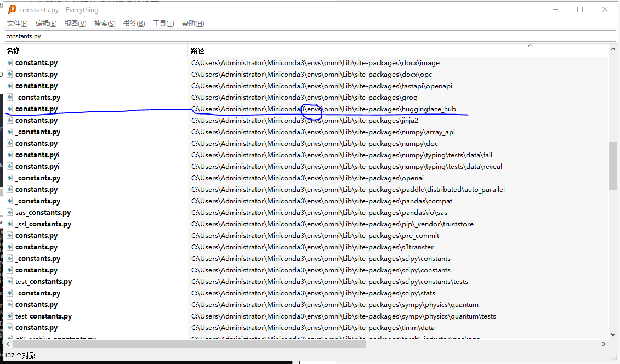Select file icon of constants.py in huggingface_hub

9,109
